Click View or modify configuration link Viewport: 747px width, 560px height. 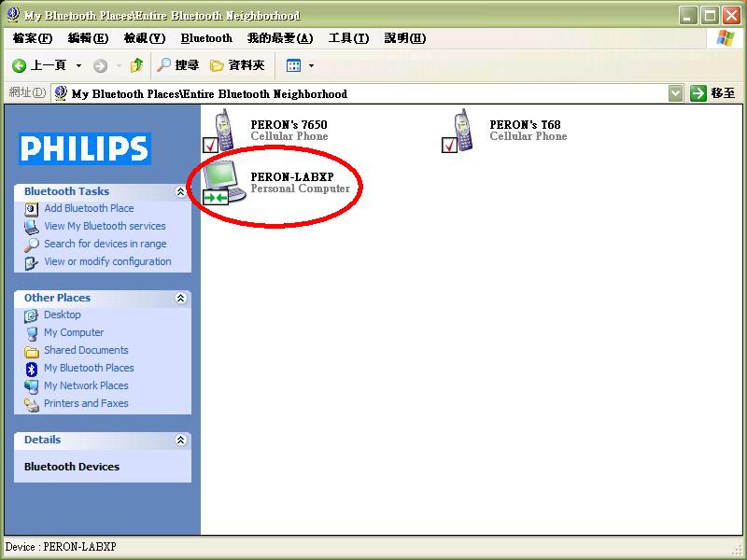pos(107,261)
